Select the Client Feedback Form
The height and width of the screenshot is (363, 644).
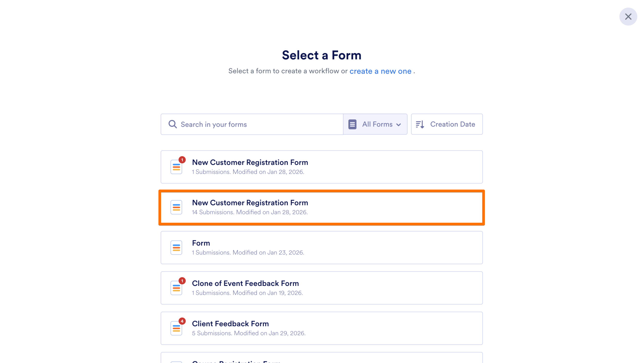[x=321, y=328]
